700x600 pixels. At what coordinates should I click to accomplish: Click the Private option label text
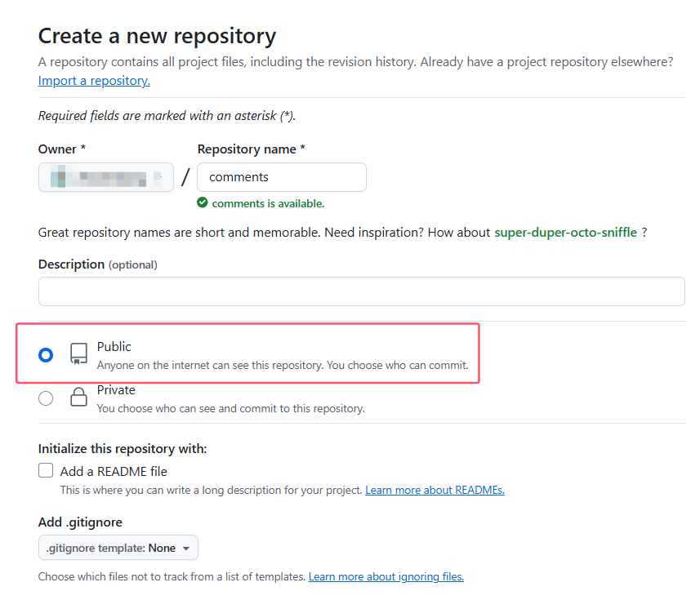(116, 390)
